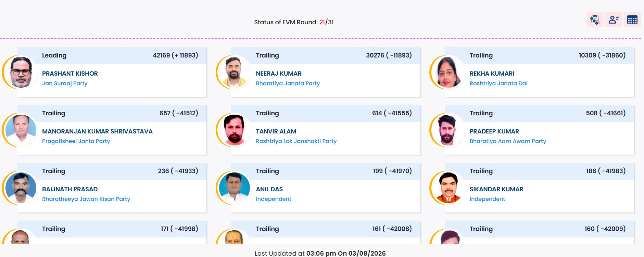The image size is (644, 257).
Task: Switch to table grid view icon
Action: pyautogui.click(x=632, y=20)
